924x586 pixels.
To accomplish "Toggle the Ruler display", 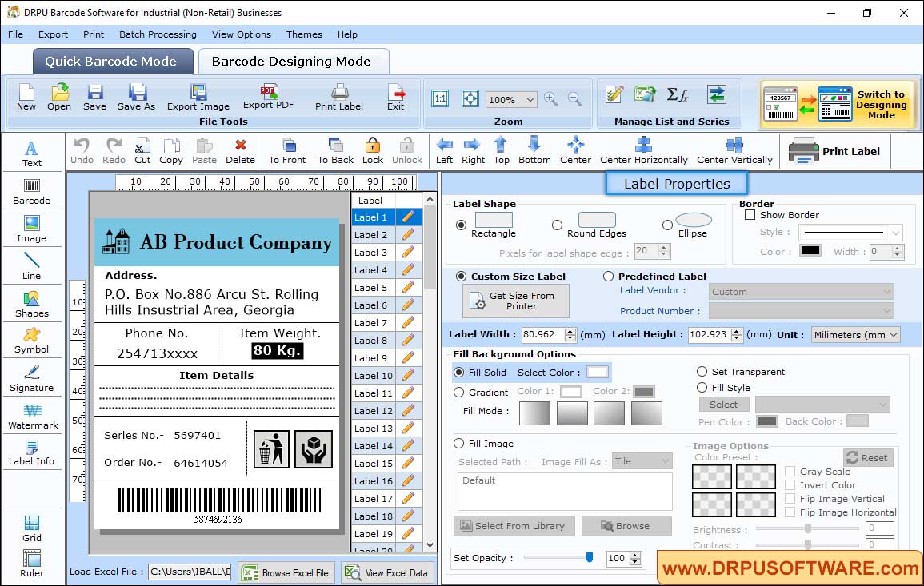I will pos(32,564).
